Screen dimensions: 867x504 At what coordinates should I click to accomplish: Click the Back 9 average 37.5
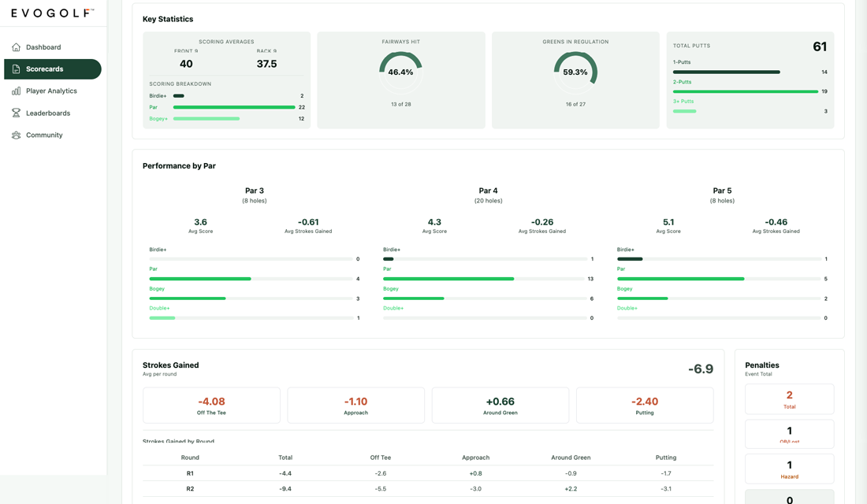coord(266,64)
